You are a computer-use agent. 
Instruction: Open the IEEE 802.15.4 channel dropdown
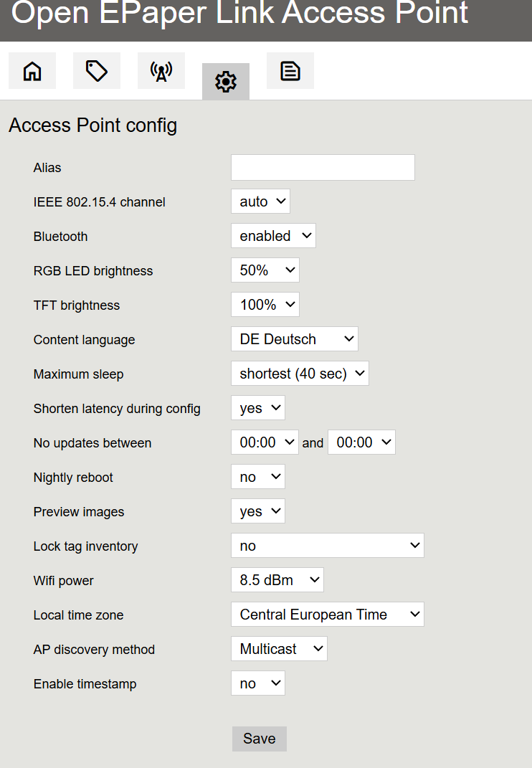tap(260, 201)
